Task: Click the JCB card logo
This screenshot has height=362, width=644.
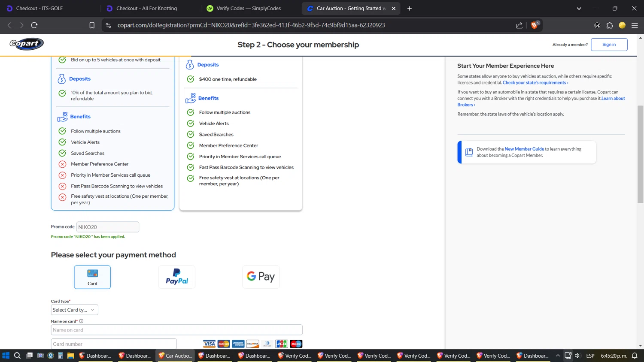Action: pos(282,344)
